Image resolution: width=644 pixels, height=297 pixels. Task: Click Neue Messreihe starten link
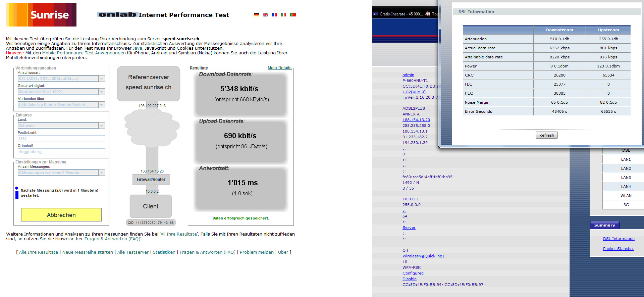pos(88,252)
